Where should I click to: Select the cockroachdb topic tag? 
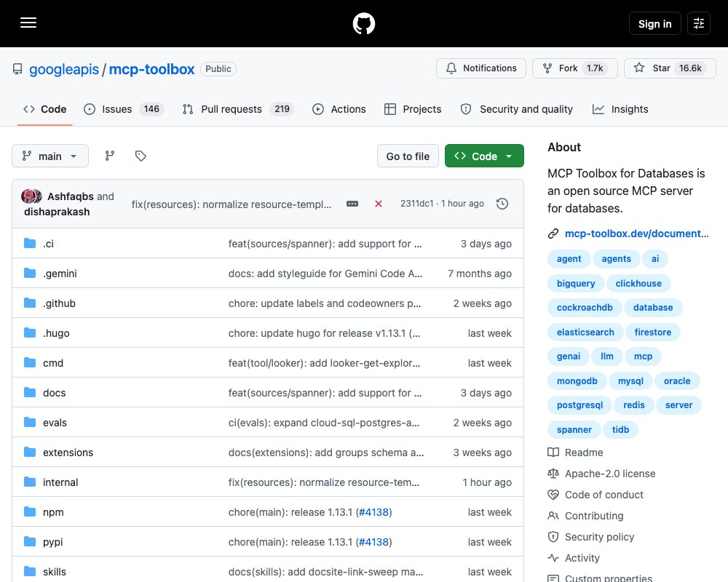[x=585, y=307]
